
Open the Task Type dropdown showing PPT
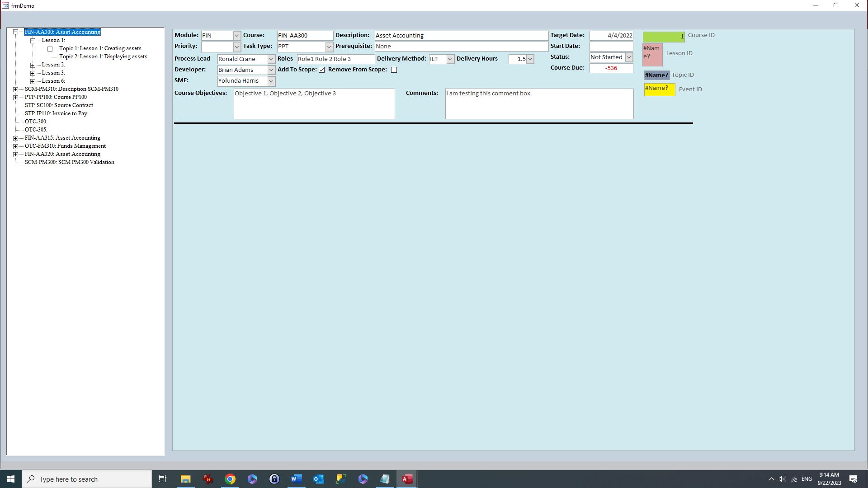(x=329, y=47)
